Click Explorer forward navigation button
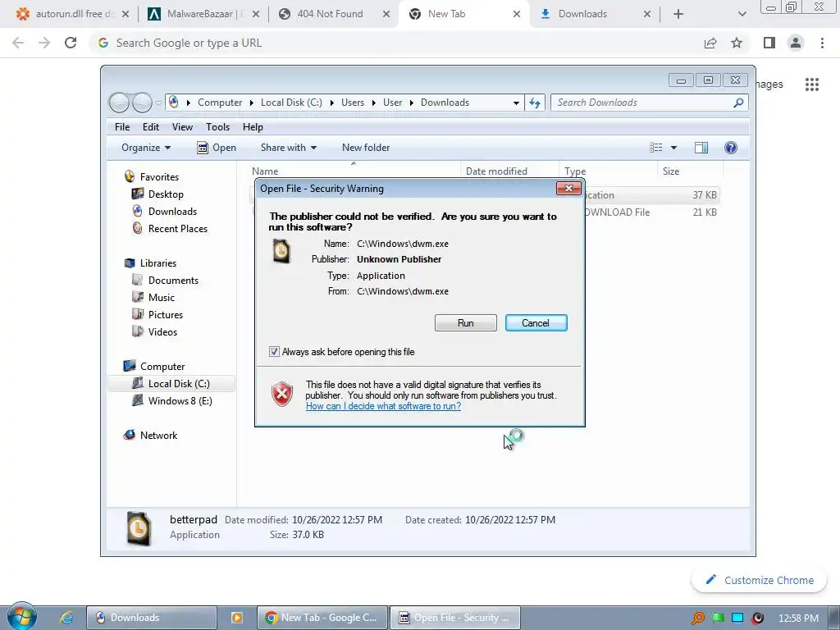The width and height of the screenshot is (840, 630). [142, 103]
